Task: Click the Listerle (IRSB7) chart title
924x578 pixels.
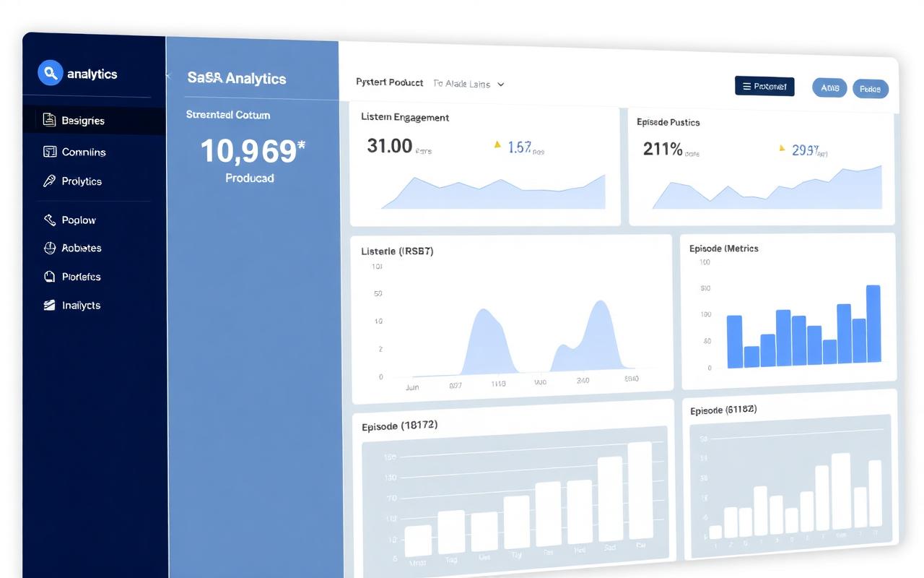Action: point(397,251)
